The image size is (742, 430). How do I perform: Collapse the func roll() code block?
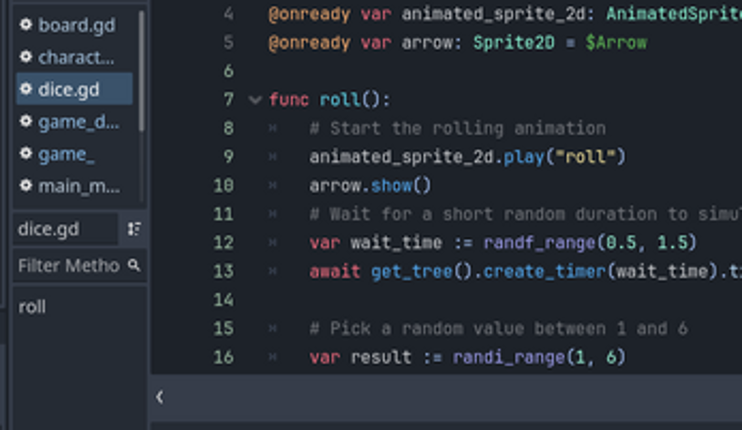(255, 100)
